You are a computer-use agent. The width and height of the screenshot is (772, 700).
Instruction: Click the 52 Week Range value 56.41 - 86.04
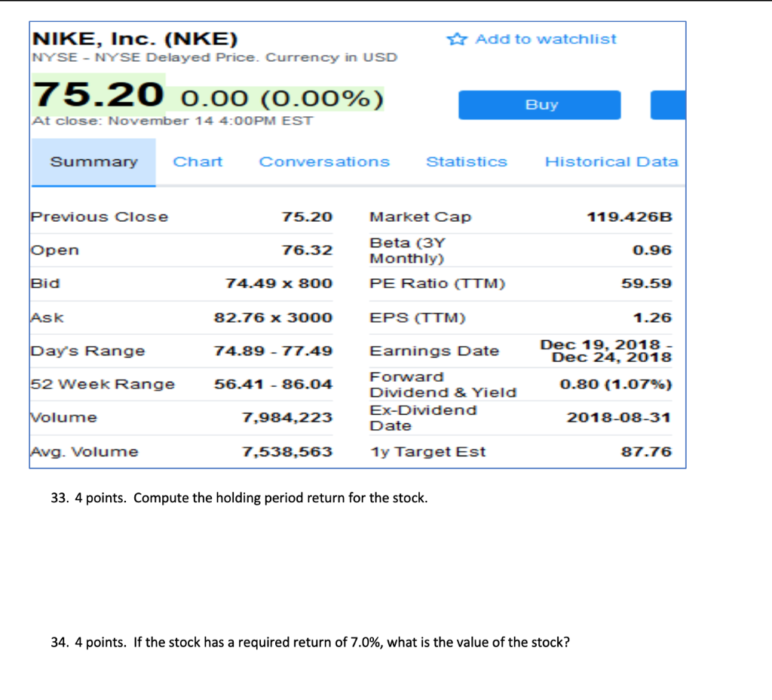[x=273, y=384]
